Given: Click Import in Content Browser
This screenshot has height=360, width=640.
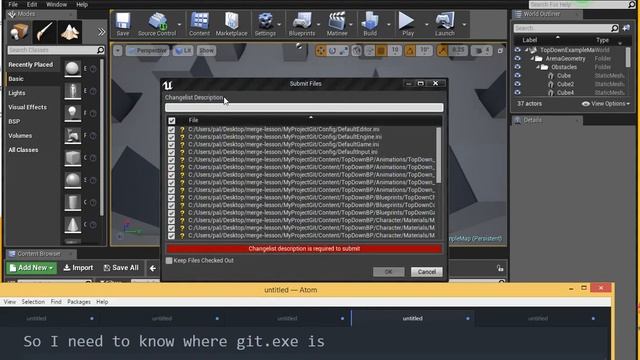Looking at the screenshot, I should pos(78,268).
